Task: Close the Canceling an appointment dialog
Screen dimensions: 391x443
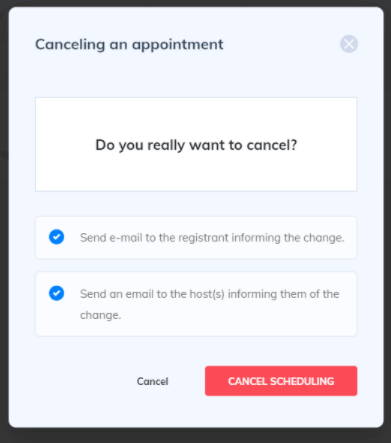Action: coord(349,44)
